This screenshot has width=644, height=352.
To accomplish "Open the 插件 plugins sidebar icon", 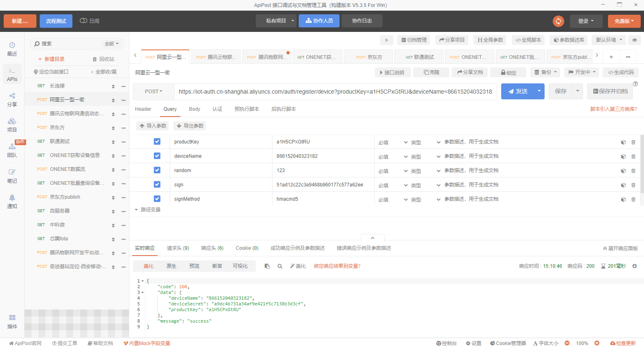I will 12,321.
